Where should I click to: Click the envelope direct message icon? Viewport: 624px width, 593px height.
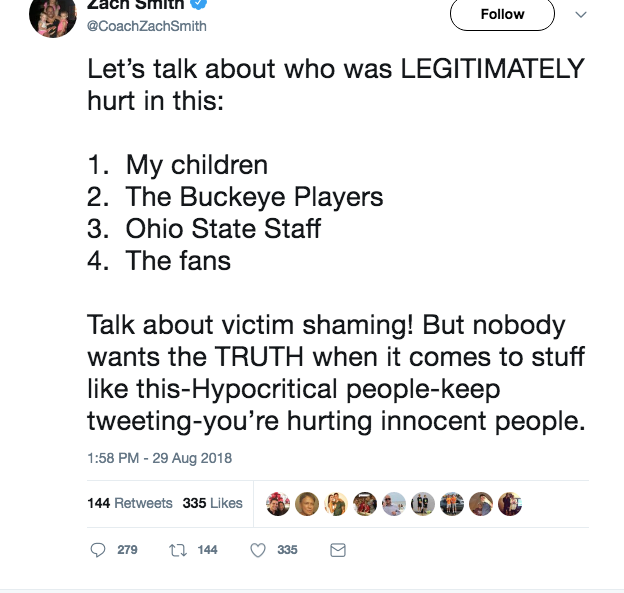(337, 550)
